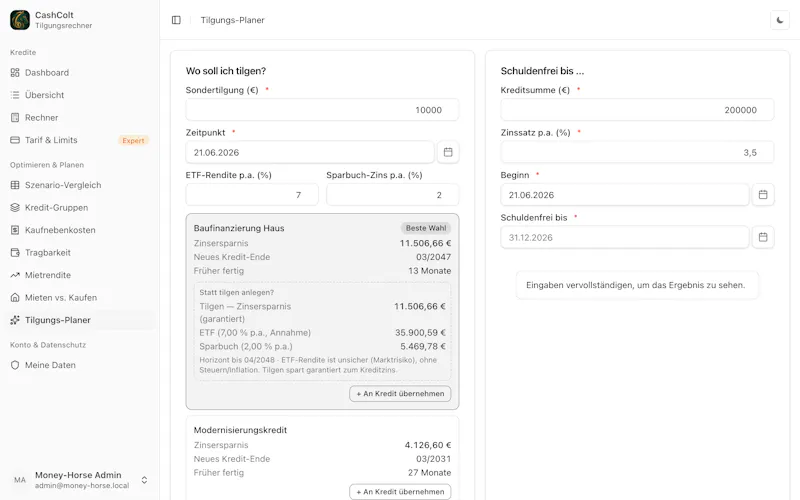Click the Tilgungs-Planer breadcrumb title
This screenshot has height=500, width=800.
pos(232,20)
